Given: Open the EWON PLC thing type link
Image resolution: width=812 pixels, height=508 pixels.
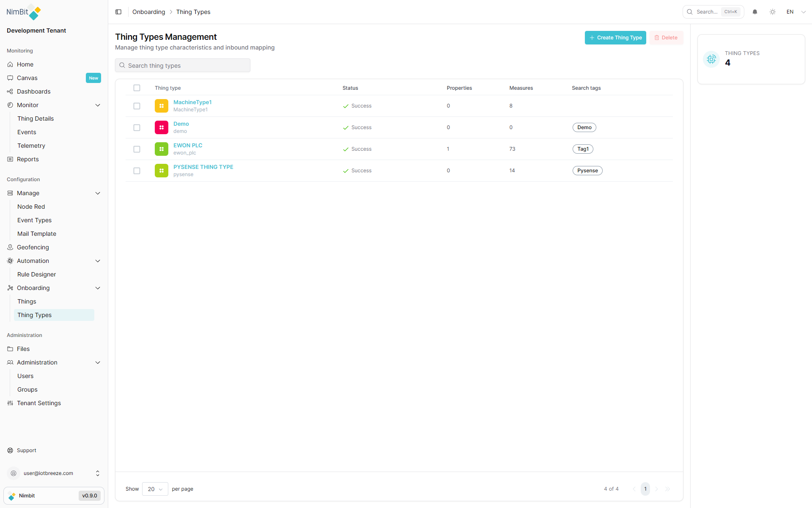Looking at the screenshot, I should 188,145.
